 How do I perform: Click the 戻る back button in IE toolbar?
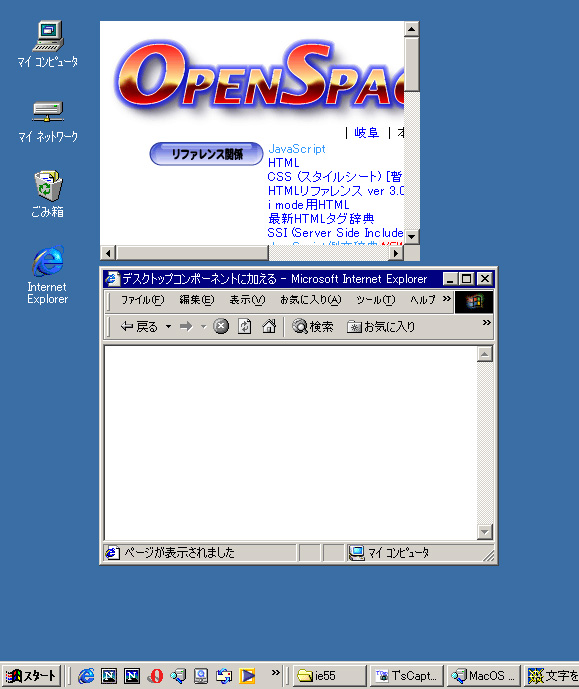[139, 326]
